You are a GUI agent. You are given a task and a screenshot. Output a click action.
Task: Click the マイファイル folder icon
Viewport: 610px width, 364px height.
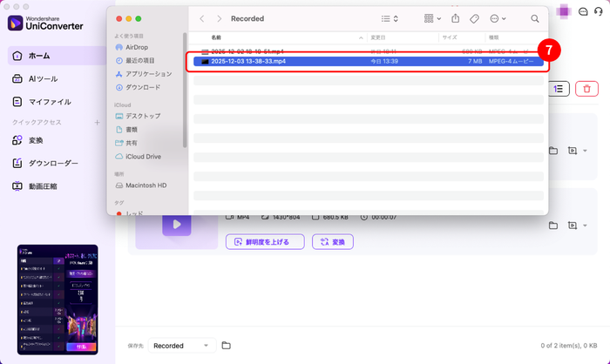(x=17, y=102)
